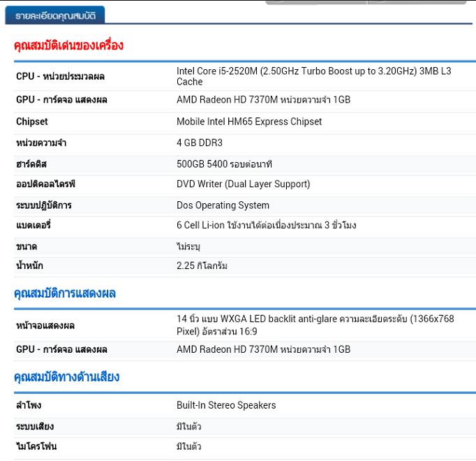Image resolution: width=476 pixels, height=461 pixels.
Task: Click the AMD Radeon HD 7370M value below CPU row
Action: pyautogui.click(x=264, y=100)
